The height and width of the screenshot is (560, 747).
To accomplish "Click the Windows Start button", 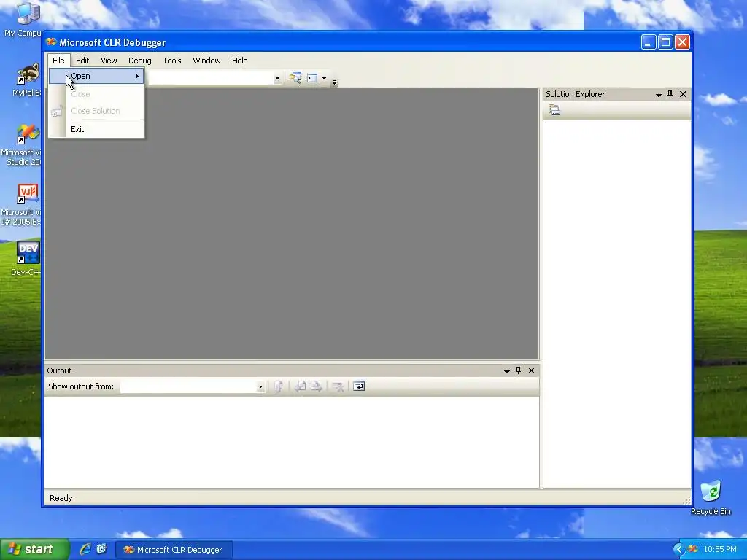I will point(34,549).
